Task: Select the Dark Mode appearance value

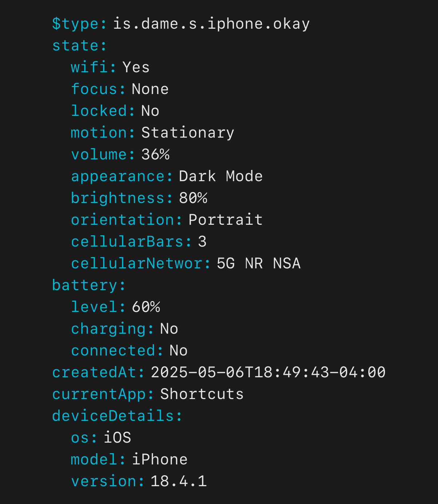Action: pos(221,176)
